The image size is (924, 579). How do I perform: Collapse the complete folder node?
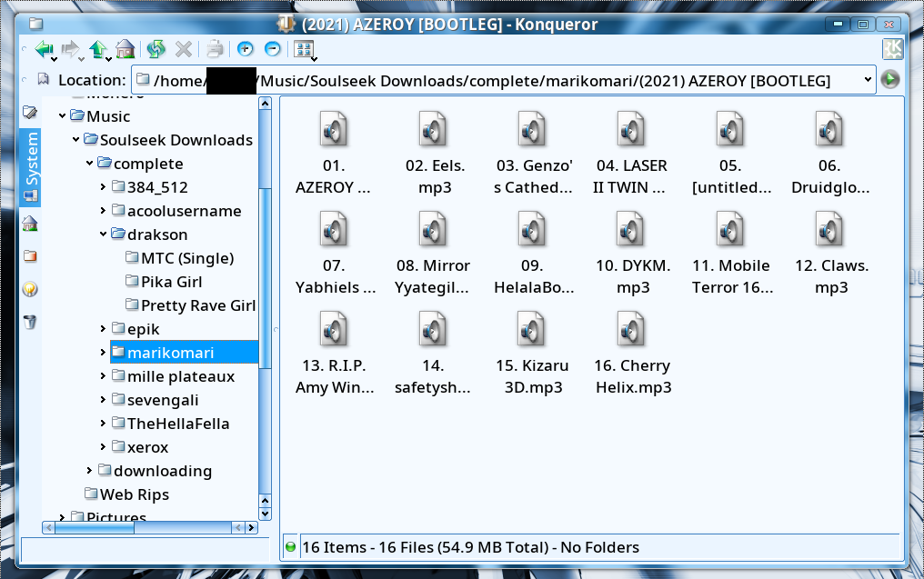[x=89, y=164]
